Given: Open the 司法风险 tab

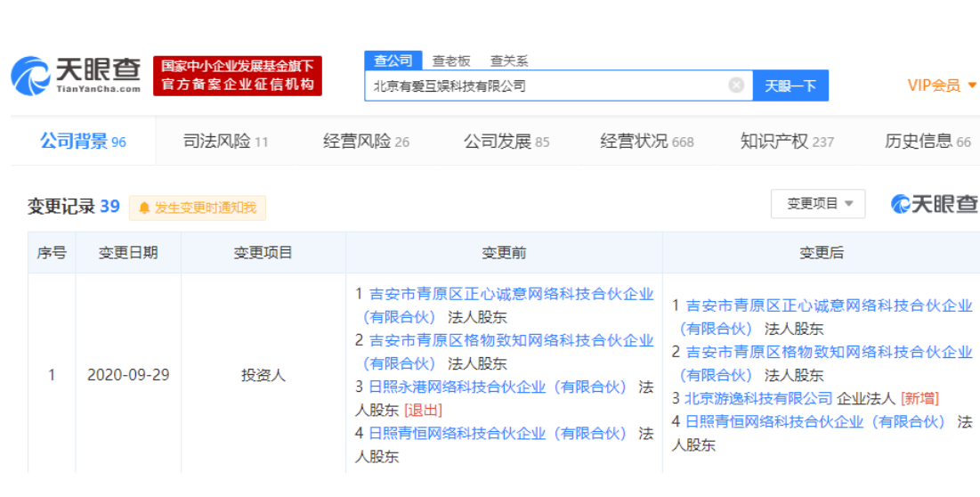Looking at the screenshot, I should click(225, 142).
